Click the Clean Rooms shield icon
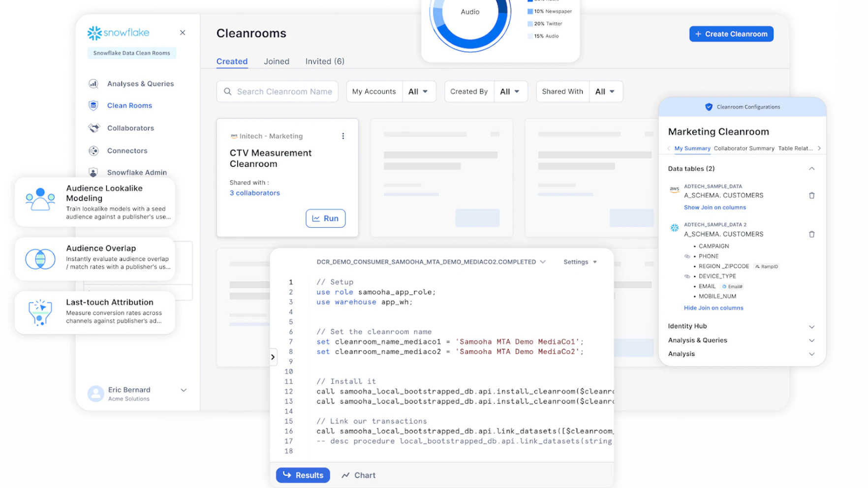Screen dimensions: 868x488 coord(93,105)
